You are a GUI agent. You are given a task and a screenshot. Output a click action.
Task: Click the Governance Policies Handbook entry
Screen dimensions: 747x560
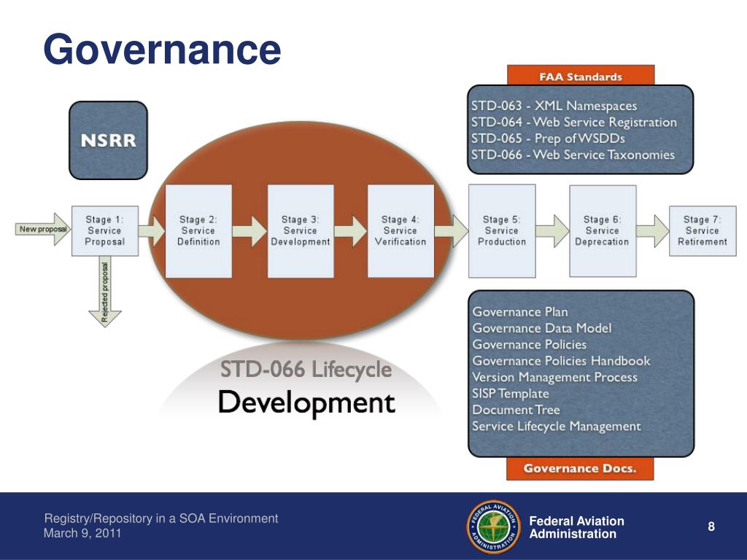(x=561, y=360)
